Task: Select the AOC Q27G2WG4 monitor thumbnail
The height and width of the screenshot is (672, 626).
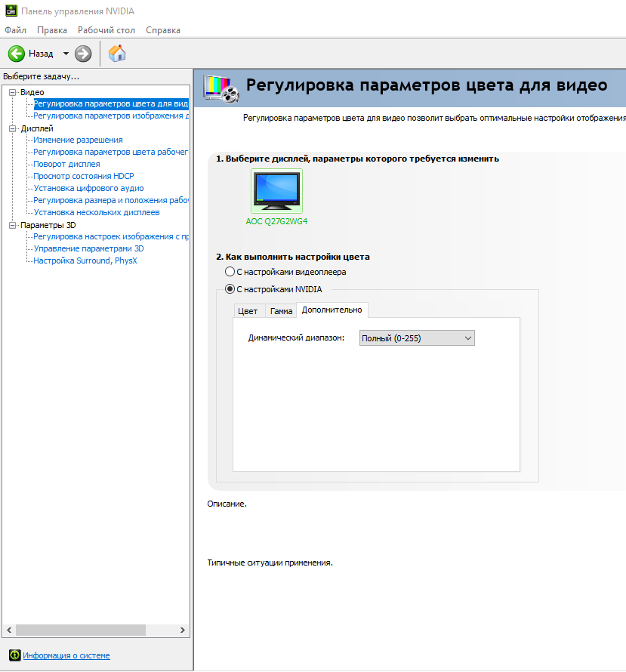Action: [277, 191]
